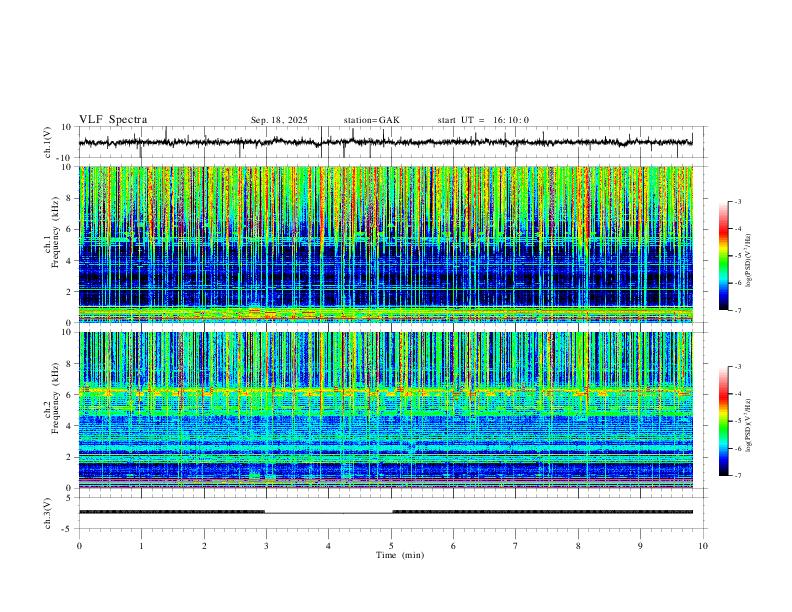Click the 'ch.3(V)' axis label
This screenshot has width=792, height=612.
tap(48, 513)
